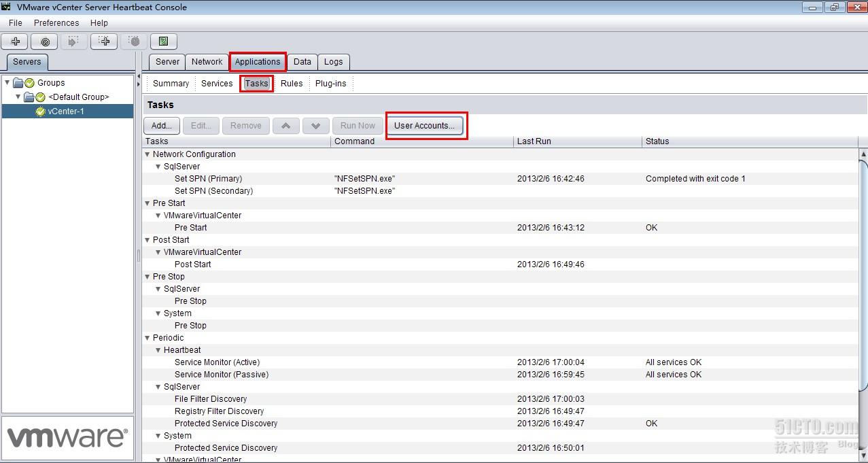Image resolution: width=868 pixels, height=463 pixels.
Task: Move task up with up-arrow button
Action: click(286, 126)
